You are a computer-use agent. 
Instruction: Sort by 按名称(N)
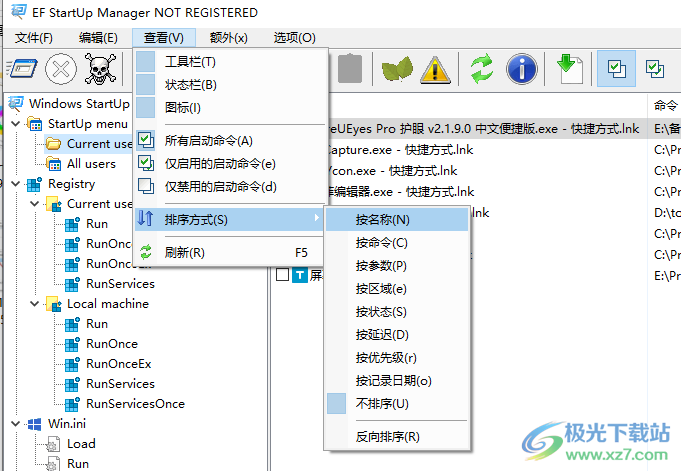click(397, 220)
